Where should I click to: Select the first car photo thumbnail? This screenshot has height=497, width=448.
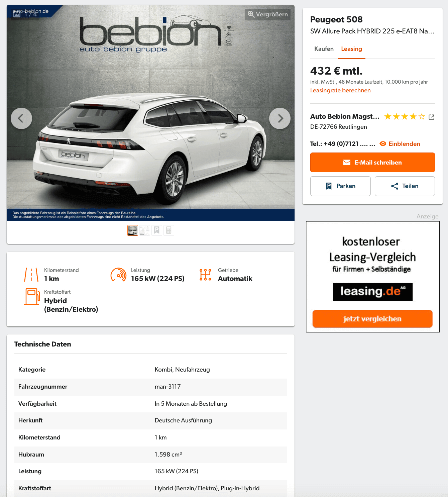133,230
